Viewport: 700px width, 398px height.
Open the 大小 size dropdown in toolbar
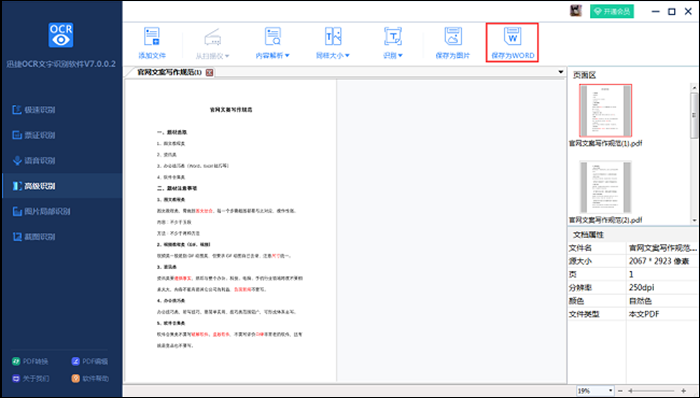point(347,56)
